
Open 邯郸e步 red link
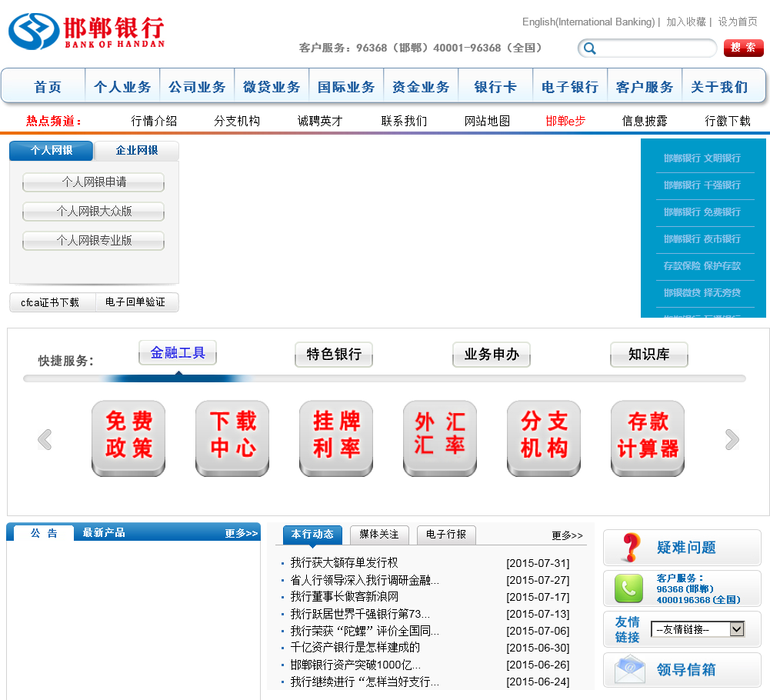[x=565, y=121]
